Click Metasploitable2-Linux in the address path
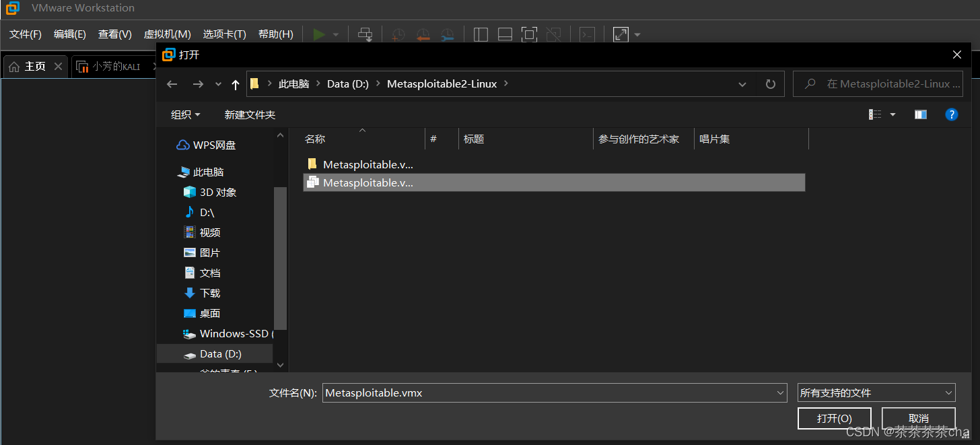Image resolution: width=980 pixels, height=445 pixels. click(442, 84)
